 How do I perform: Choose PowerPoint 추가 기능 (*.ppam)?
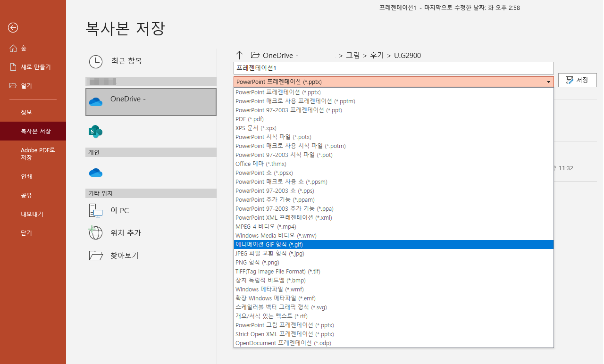pos(394,200)
